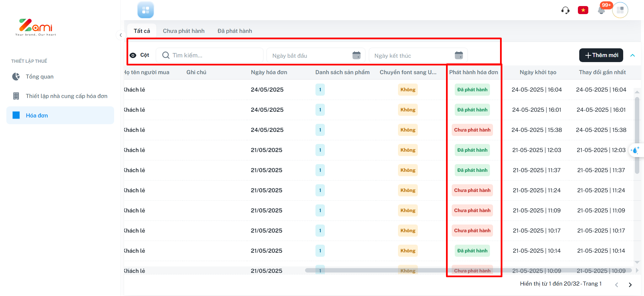This screenshot has width=644, height=296.
Task: Open Thiết lập nhà cung cấp hóa đơn
Action: [66, 96]
